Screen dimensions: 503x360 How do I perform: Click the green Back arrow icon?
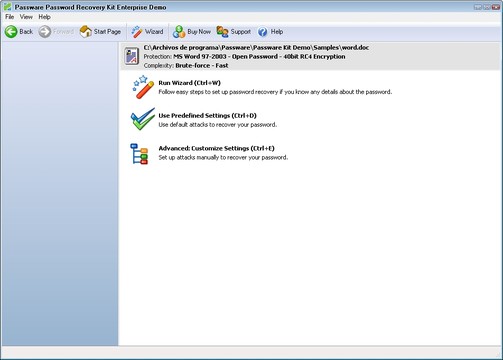tap(11, 32)
